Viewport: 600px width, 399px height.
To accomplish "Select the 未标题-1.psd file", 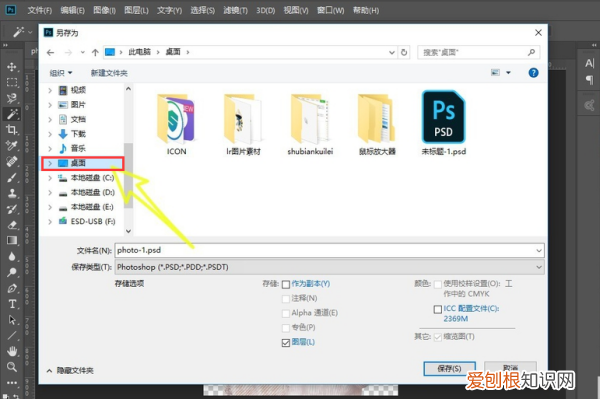I will pyautogui.click(x=443, y=123).
